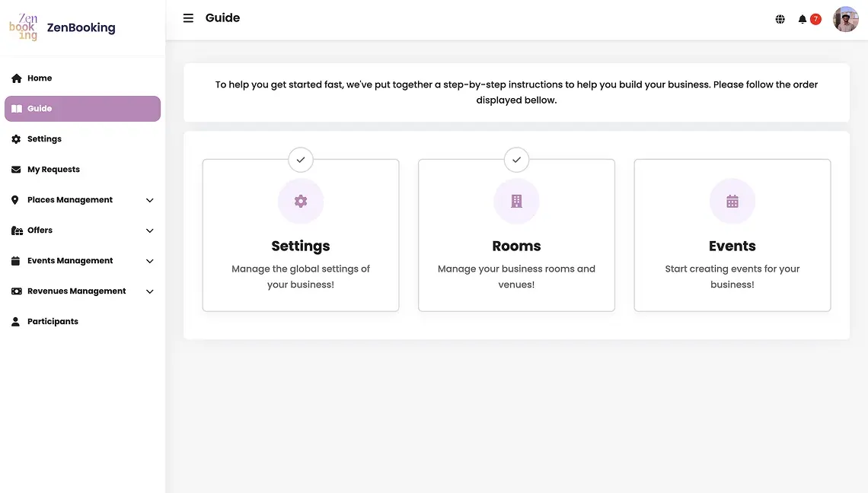
Task: Click the checkmark above Rooms card
Action: (516, 160)
